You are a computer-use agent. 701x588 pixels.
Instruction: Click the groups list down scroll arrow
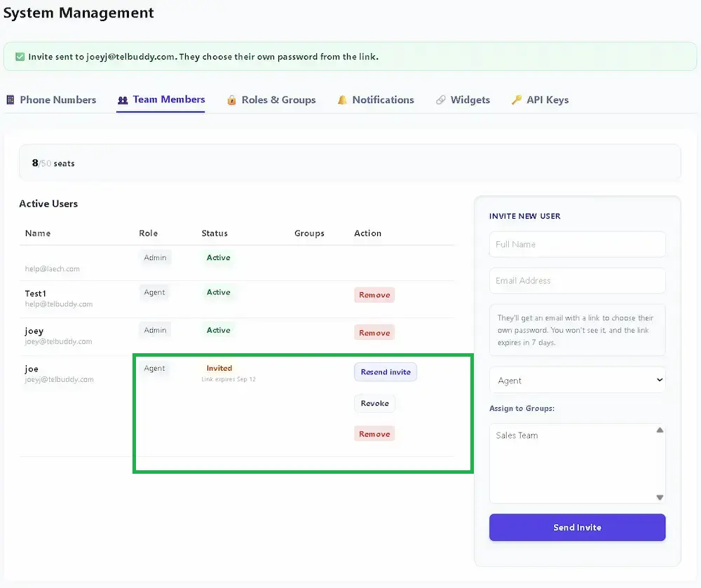click(660, 498)
